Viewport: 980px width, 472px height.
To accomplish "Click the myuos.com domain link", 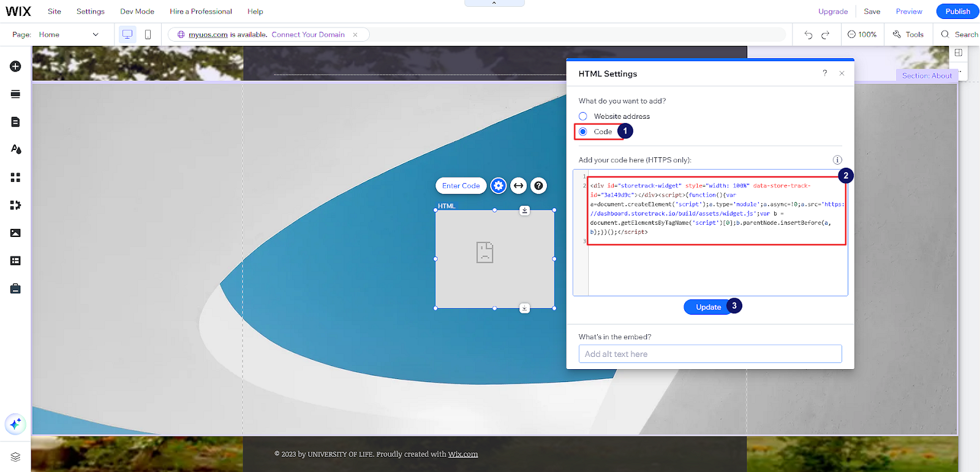I will (208, 35).
